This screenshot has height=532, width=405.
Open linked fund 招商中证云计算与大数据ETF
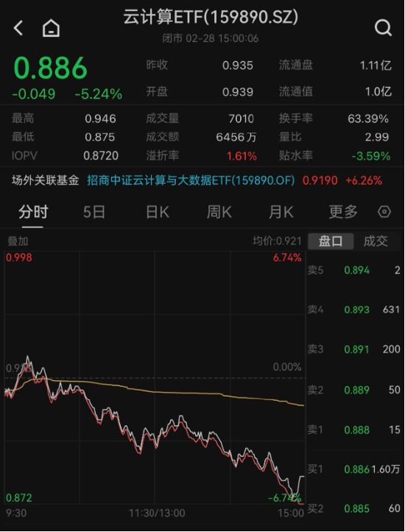pyautogui.click(x=191, y=181)
